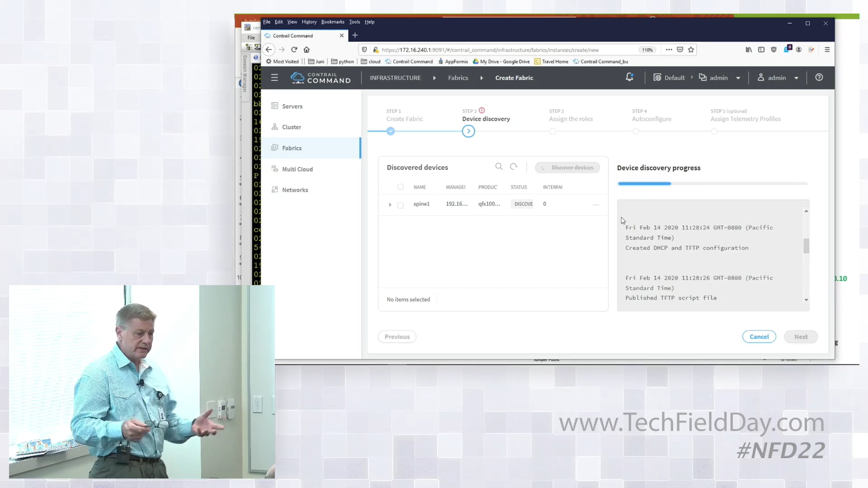Viewport: 868px width, 488px height.
Task: Open the python bookmarks folder
Action: tap(342, 61)
